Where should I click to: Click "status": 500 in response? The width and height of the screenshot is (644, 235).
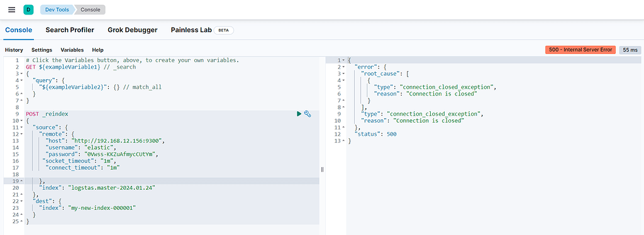pos(375,134)
